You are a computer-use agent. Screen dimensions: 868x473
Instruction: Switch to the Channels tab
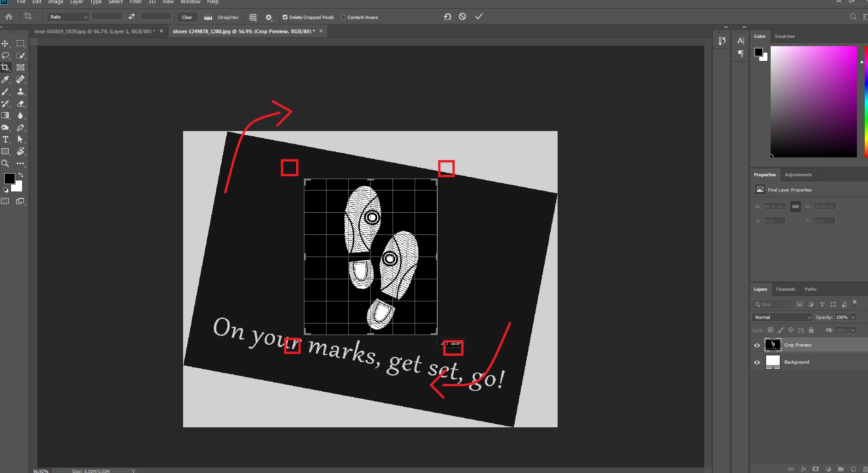click(x=785, y=289)
